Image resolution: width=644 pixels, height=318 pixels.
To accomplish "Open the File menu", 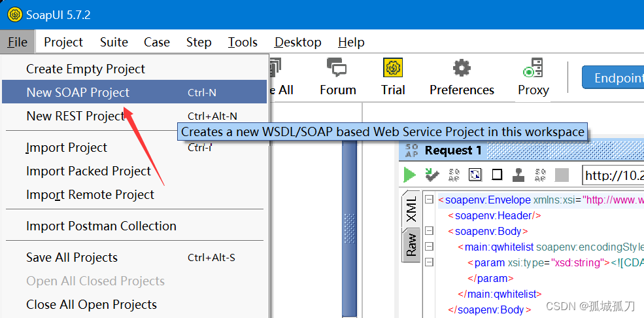I will (x=17, y=42).
